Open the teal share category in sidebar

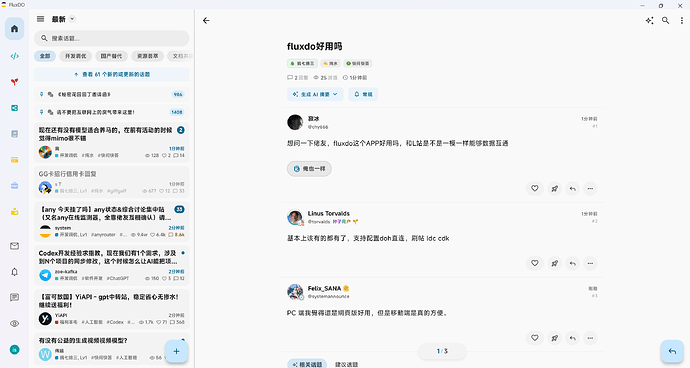[15, 108]
